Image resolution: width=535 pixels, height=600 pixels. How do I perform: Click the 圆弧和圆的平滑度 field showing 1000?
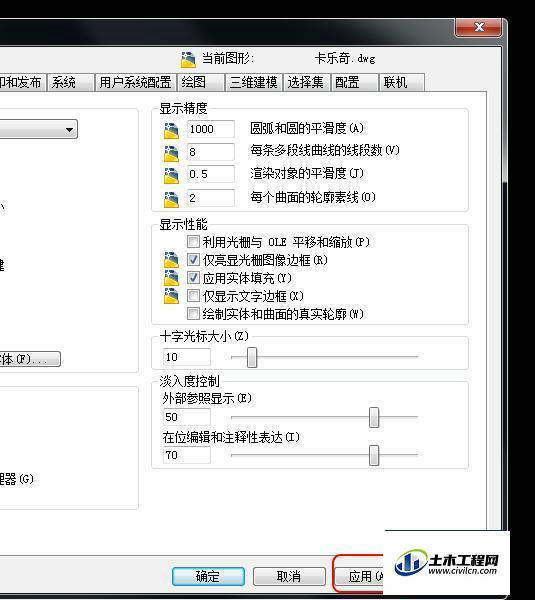pyautogui.click(x=210, y=129)
